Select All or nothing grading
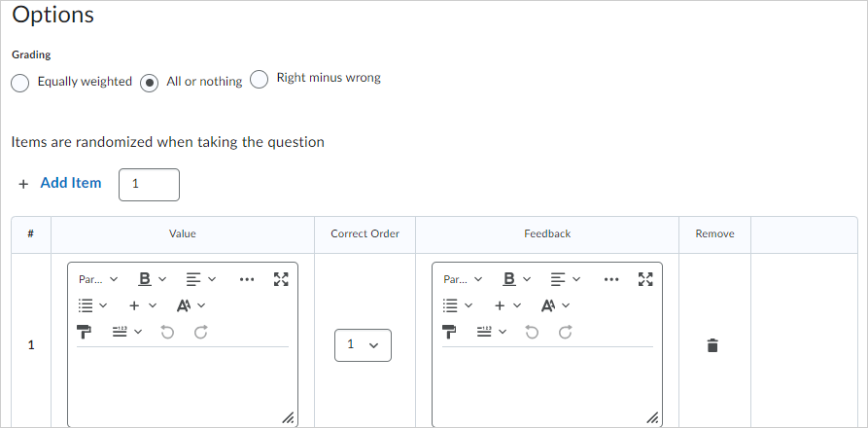 150,83
